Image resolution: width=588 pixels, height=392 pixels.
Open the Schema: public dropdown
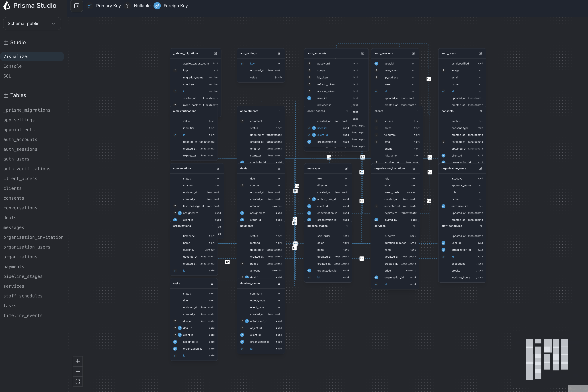point(32,24)
